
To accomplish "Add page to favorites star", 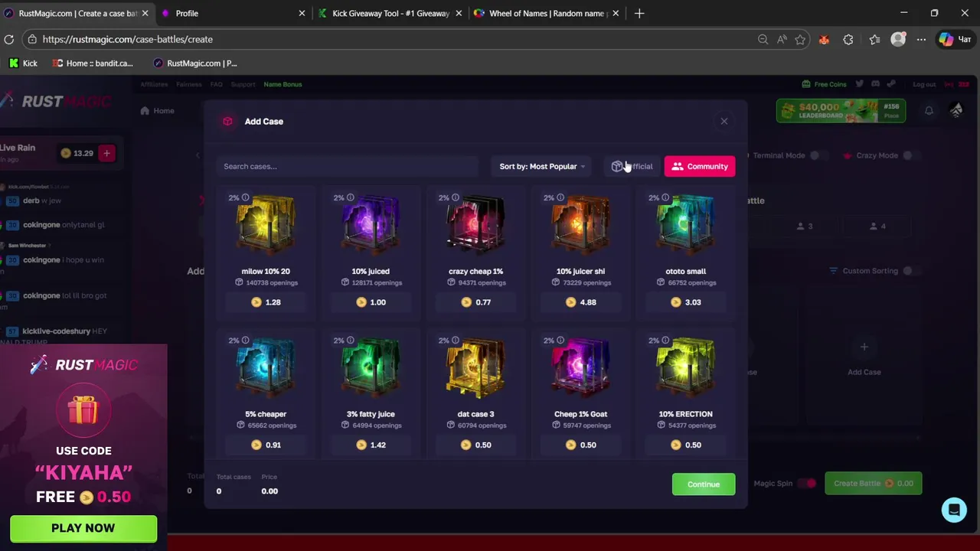I will pos(800,40).
